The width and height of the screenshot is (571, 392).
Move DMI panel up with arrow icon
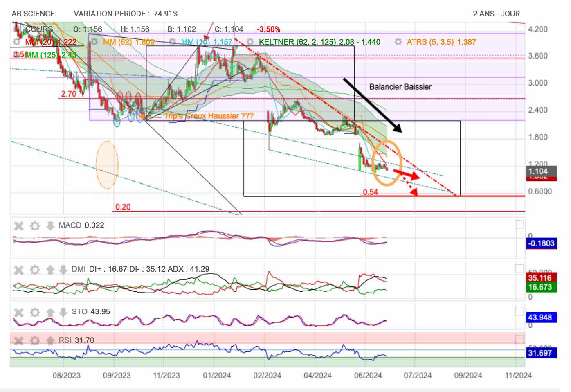click(50, 269)
